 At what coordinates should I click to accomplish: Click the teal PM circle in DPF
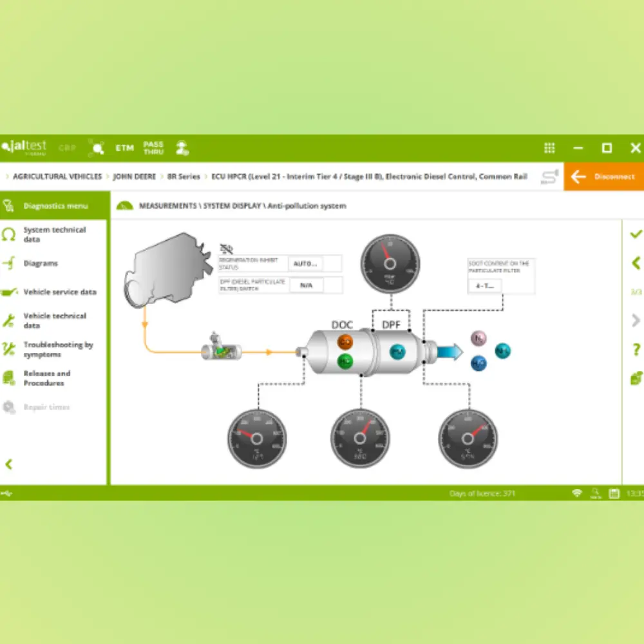(x=397, y=352)
